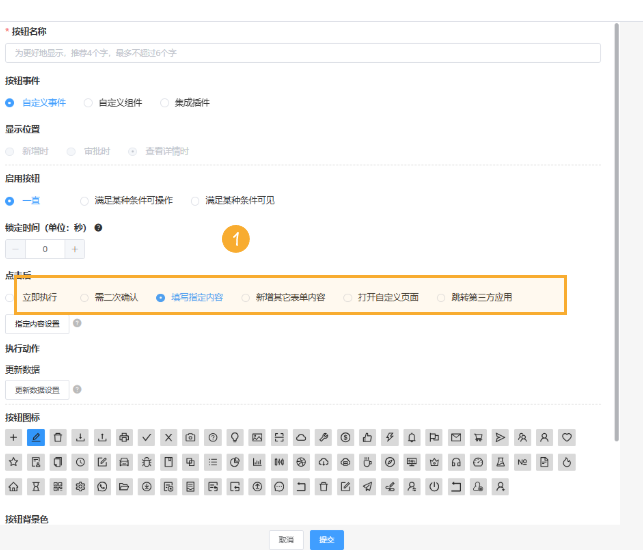Click the 指定内容设置 button
This screenshot has height=550, width=643.
click(37, 324)
